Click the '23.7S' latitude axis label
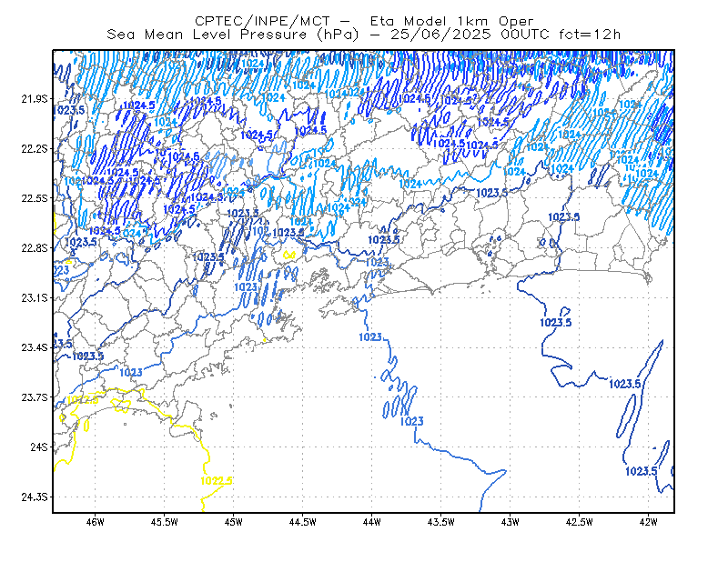 [x=35, y=397]
